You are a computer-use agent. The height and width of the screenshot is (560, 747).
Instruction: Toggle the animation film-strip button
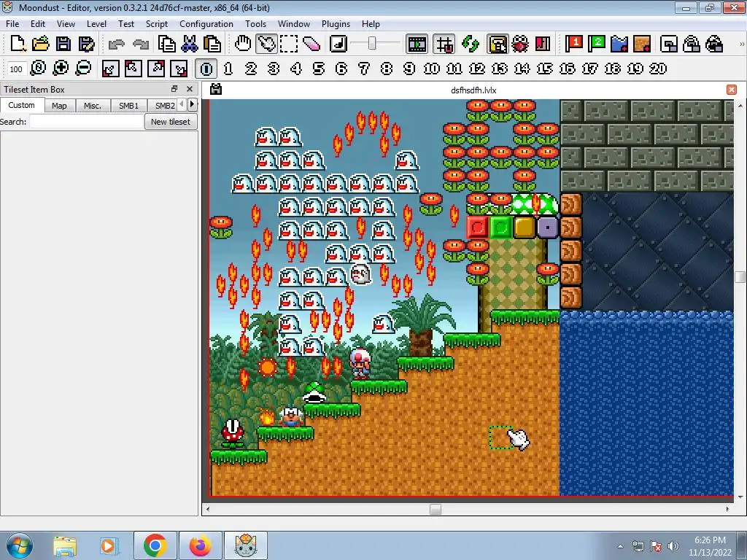[x=417, y=44]
